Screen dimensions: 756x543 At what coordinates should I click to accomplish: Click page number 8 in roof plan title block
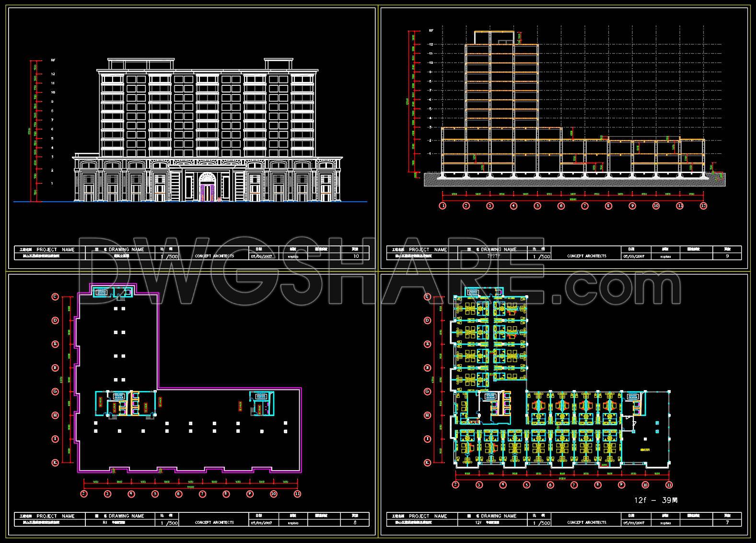(355, 523)
